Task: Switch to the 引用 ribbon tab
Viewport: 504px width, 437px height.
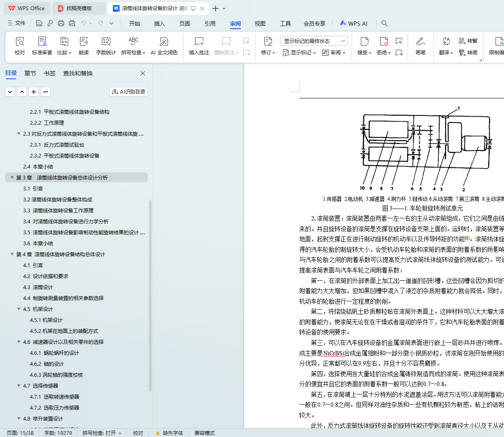Action: tap(210, 24)
